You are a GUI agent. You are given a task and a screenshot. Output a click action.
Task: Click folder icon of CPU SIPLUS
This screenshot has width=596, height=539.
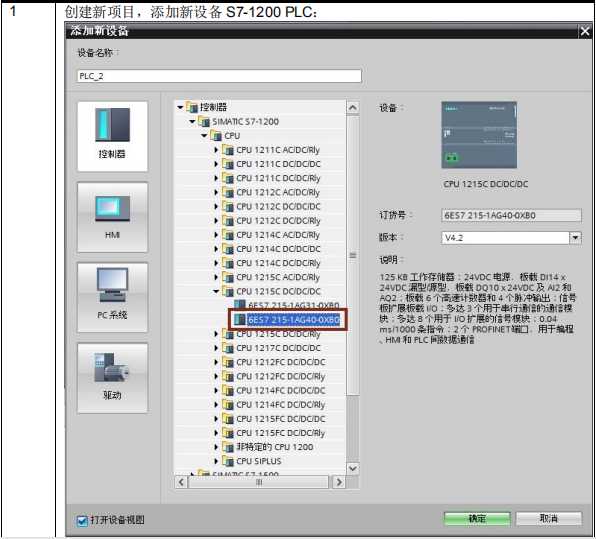click(228, 461)
